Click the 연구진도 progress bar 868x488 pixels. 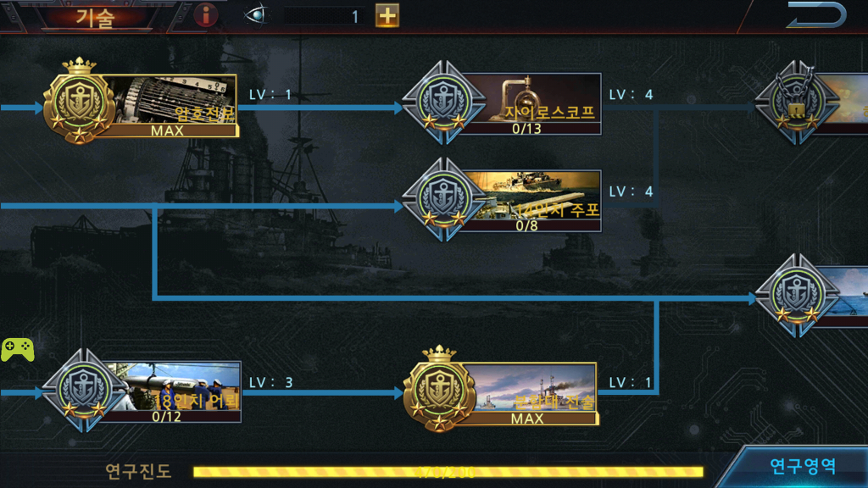pyautogui.click(x=448, y=472)
